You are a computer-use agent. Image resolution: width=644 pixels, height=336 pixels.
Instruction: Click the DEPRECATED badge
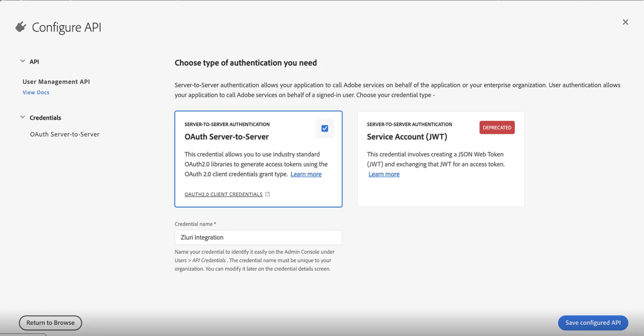[497, 128]
